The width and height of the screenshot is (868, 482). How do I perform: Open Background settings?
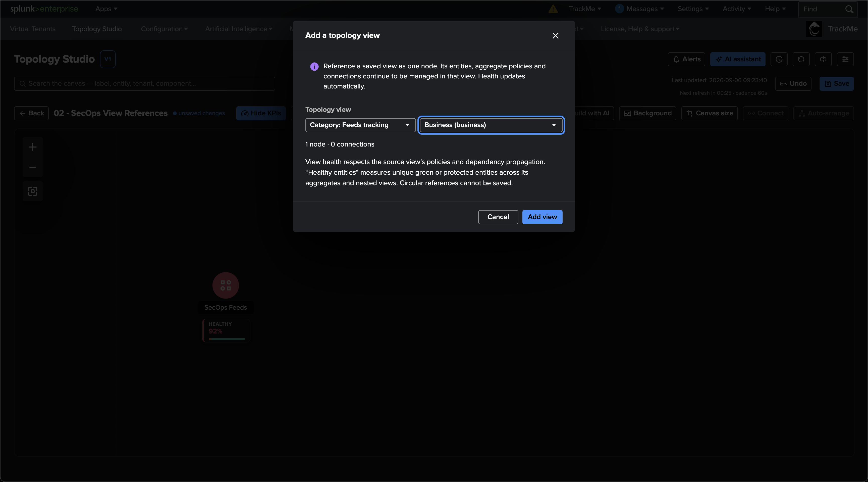point(648,113)
